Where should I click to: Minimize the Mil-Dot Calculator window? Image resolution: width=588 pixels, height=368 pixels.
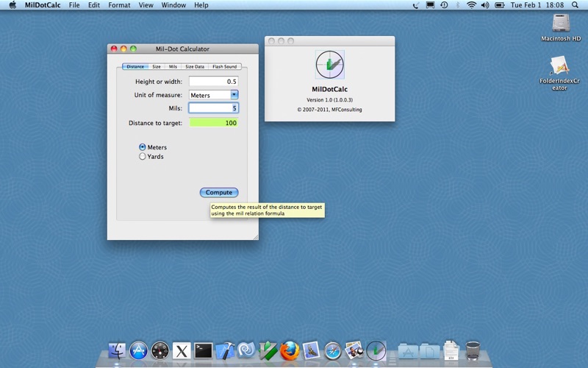click(123, 49)
